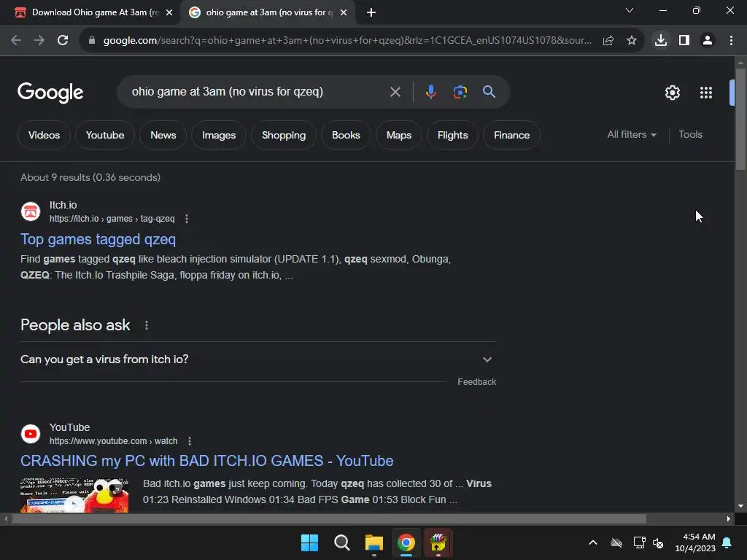Open youtube.com watch URL breadcrumb
The height and width of the screenshot is (560, 747).
click(x=113, y=441)
